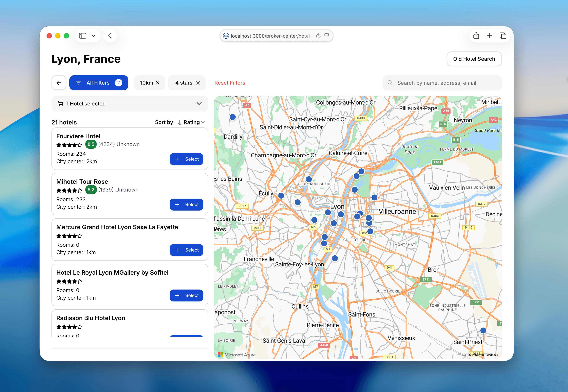The width and height of the screenshot is (568, 392).
Task: Open a new tab with plus icon
Action: [x=489, y=36]
